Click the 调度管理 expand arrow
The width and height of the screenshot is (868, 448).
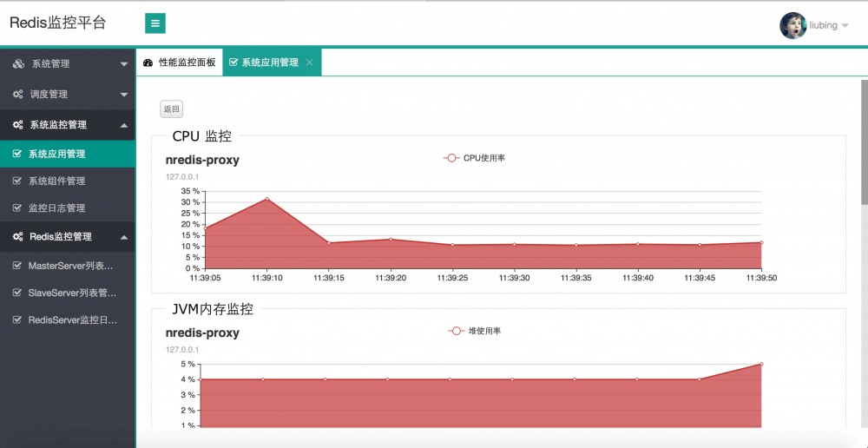(124, 95)
